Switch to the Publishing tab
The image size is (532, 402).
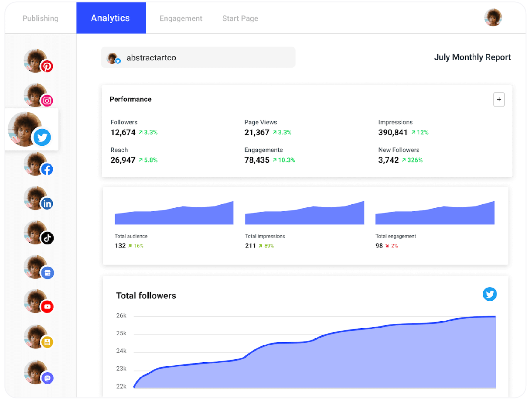pos(40,18)
